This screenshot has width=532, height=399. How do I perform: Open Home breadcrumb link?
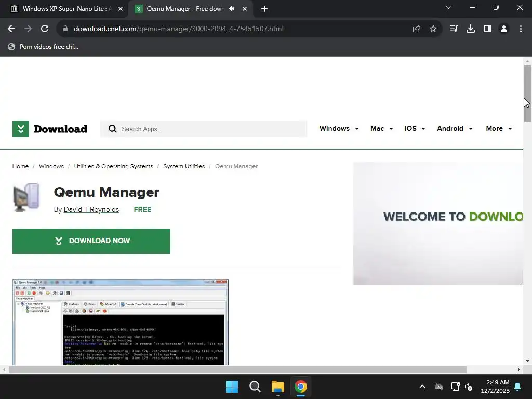point(20,166)
